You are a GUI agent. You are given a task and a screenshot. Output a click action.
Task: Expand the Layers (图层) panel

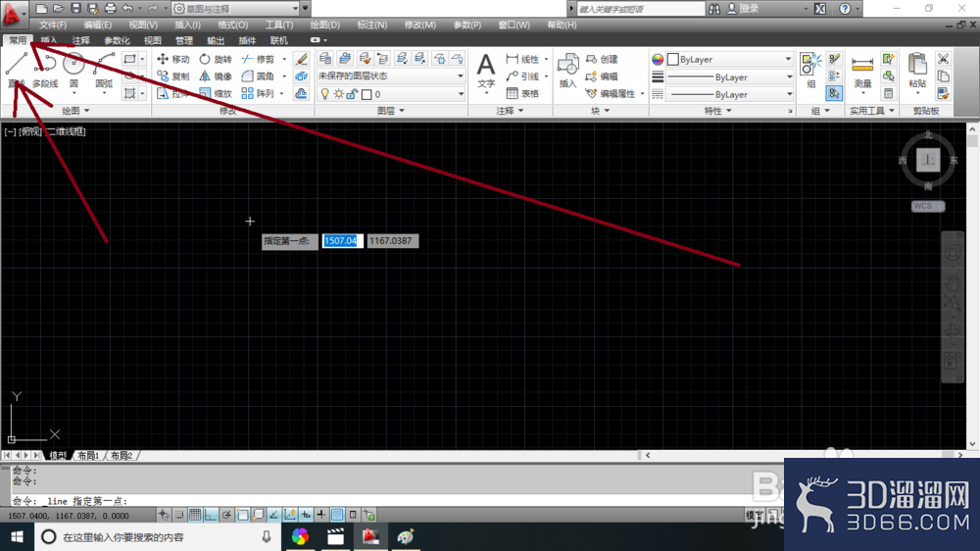[391, 111]
